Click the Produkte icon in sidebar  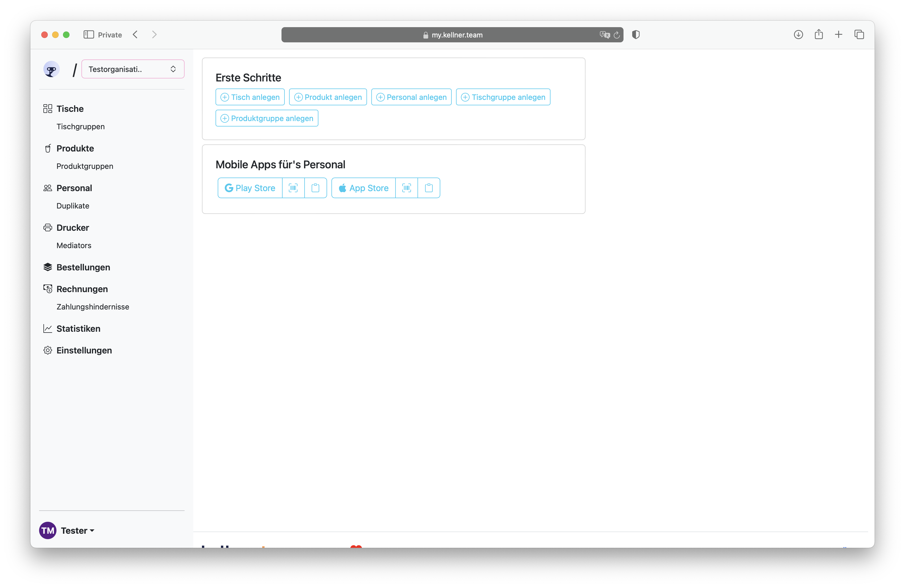(x=48, y=148)
